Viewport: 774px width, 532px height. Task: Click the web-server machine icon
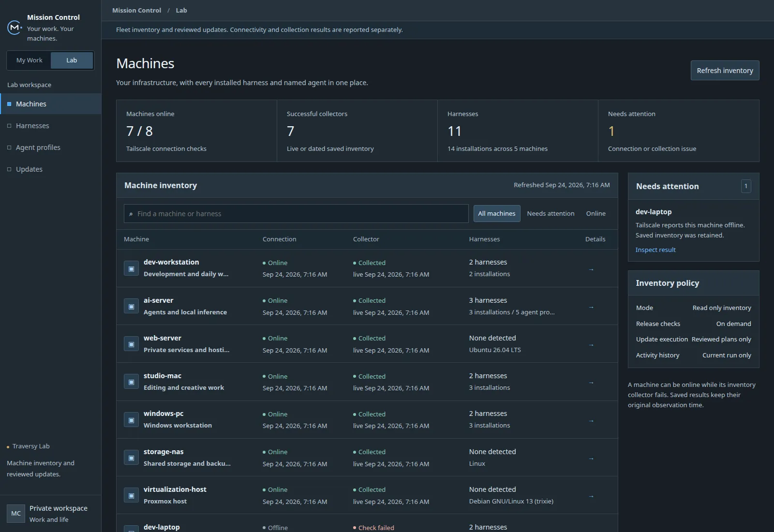click(131, 344)
